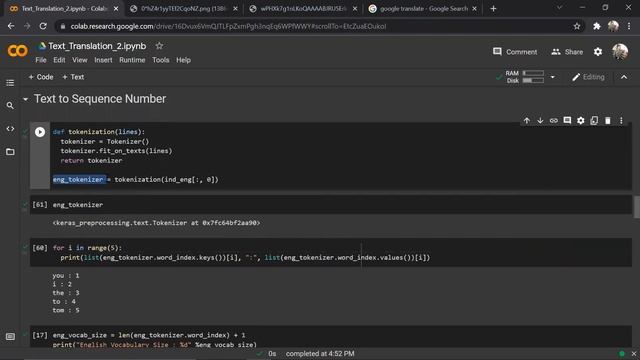Copy link to the selected cell
The width and height of the screenshot is (640, 360).
click(553, 120)
